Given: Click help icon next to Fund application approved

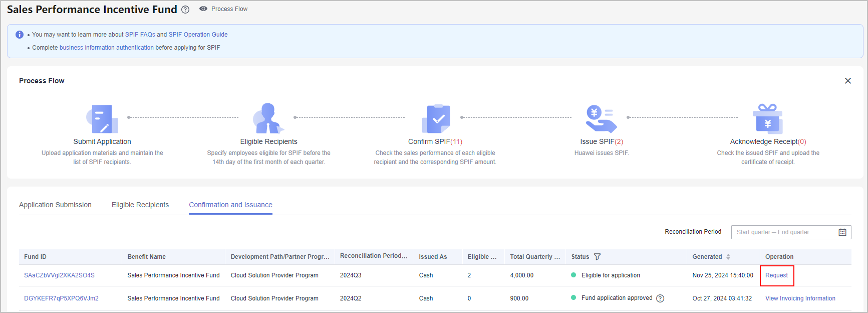Looking at the screenshot, I should pos(660,298).
